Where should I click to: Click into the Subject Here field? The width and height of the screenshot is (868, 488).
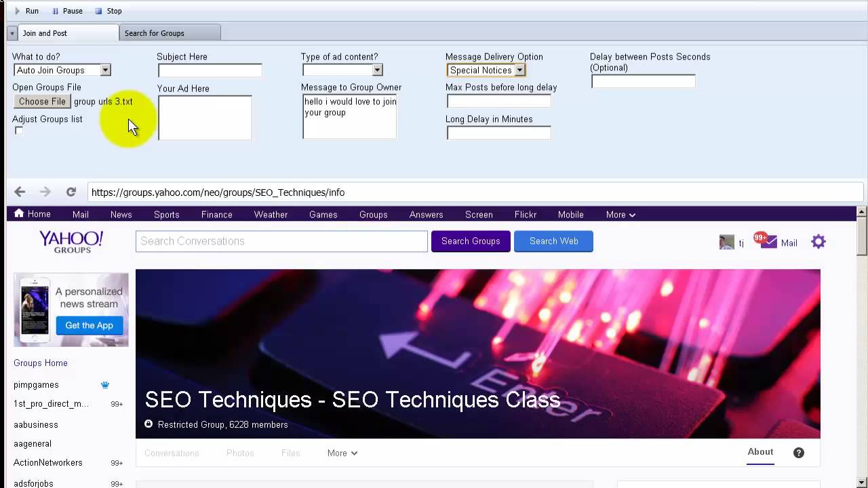(210, 70)
